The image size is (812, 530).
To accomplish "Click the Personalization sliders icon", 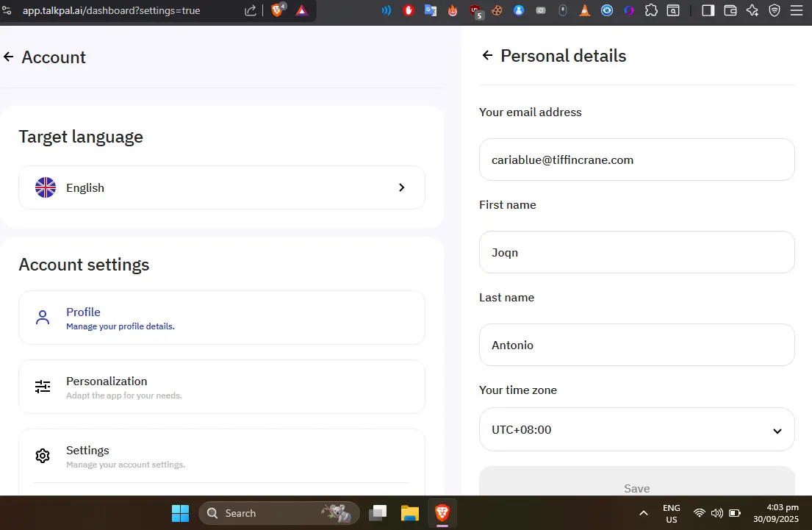I will pyautogui.click(x=43, y=387).
